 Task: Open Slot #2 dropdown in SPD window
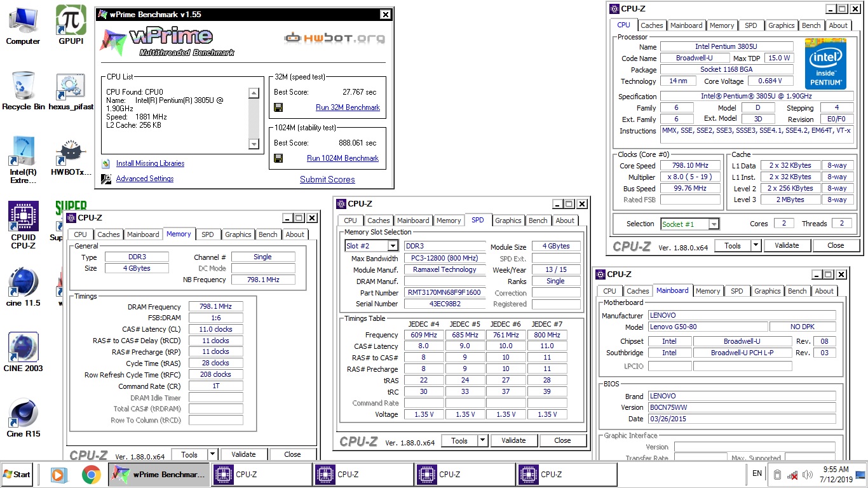(393, 246)
